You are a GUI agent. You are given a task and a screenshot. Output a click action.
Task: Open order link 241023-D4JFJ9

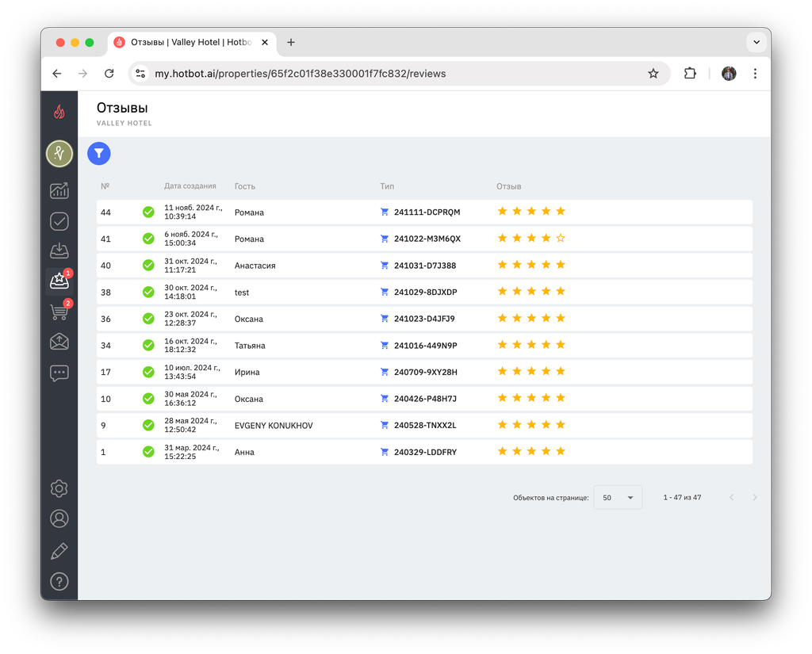click(425, 319)
